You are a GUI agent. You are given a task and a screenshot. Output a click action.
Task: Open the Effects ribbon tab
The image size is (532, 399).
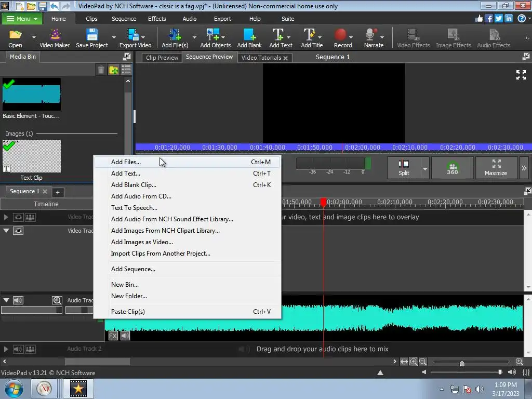[x=157, y=19]
